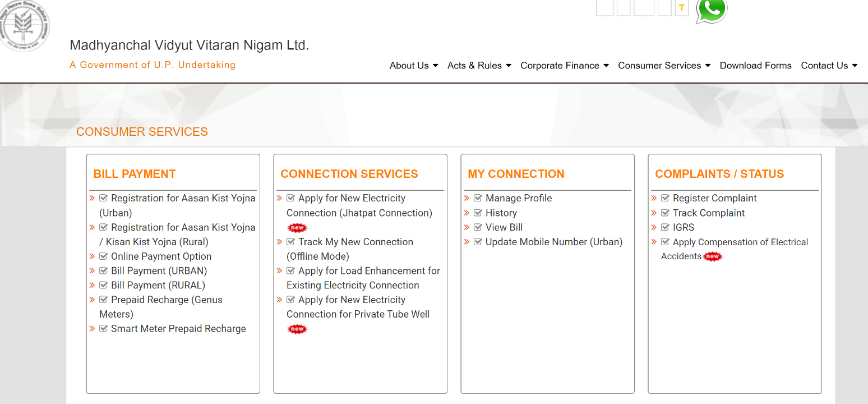Click the orange CONSUMER SERVICES page title
Screen dimensions: 868x404
point(142,132)
